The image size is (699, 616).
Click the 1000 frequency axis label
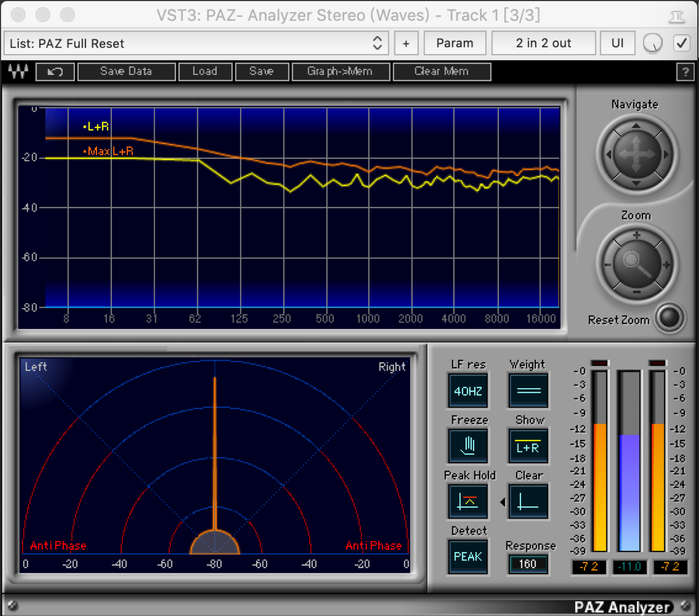tap(368, 319)
